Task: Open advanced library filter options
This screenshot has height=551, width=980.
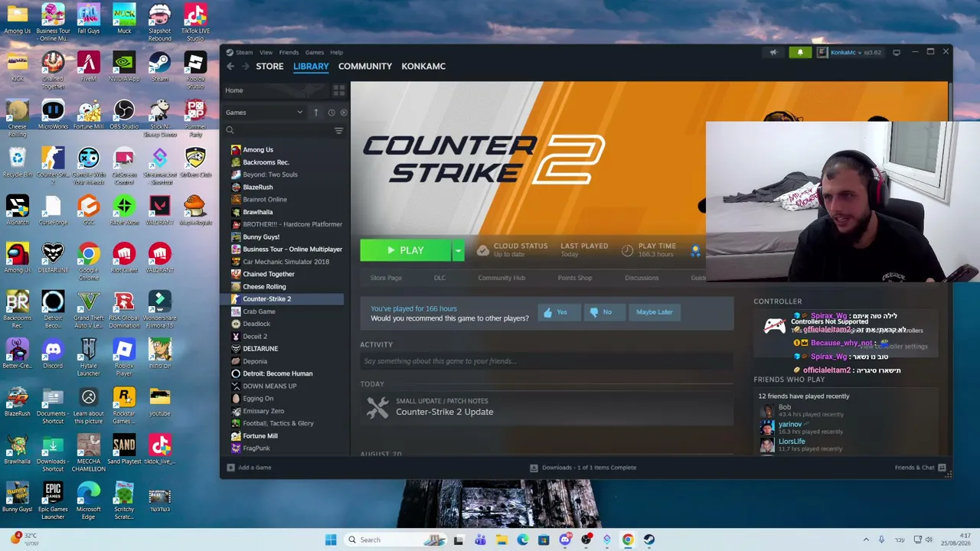Action: pos(338,131)
